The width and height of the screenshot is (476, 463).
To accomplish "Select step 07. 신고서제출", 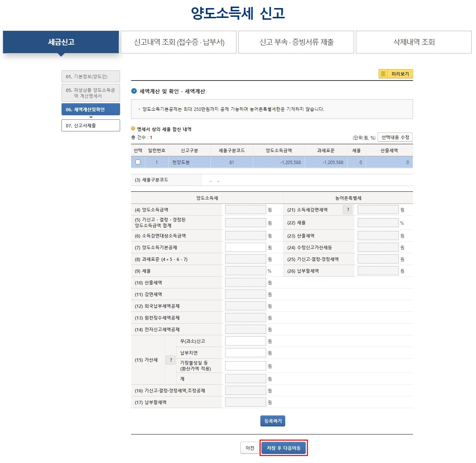I will 91,126.
